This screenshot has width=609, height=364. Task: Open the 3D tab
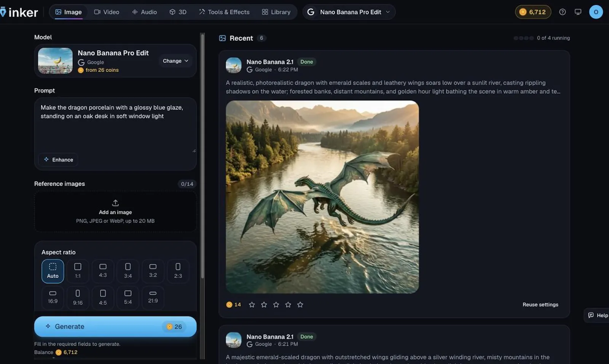178,12
